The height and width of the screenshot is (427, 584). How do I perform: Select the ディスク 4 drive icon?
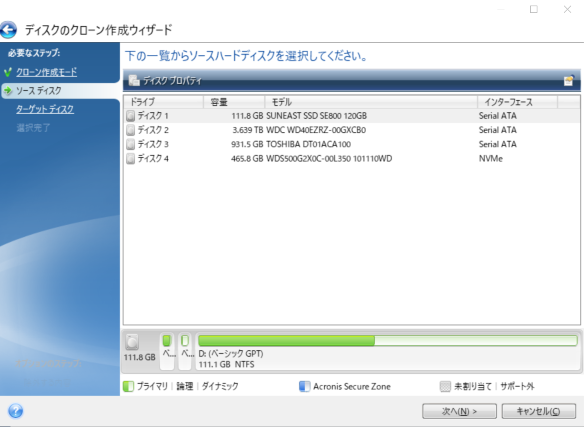pos(130,159)
